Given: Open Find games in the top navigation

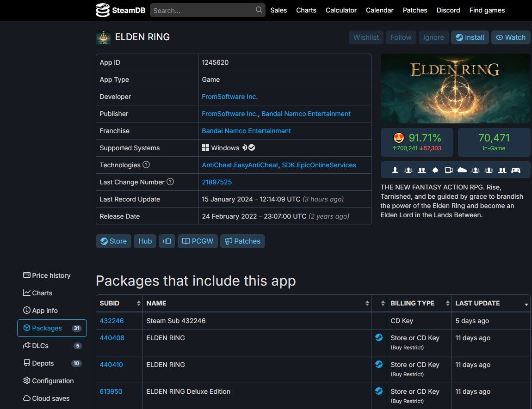Looking at the screenshot, I should click(x=487, y=10).
